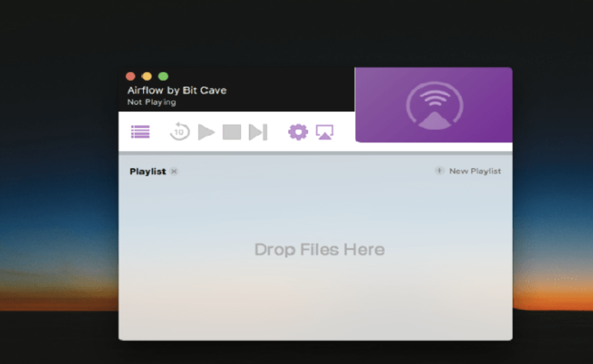Image resolution: width=593 pixels, height=364 pixels.
Task: Click the rewind 10 seconds button
Action: (x=180, y=131)
